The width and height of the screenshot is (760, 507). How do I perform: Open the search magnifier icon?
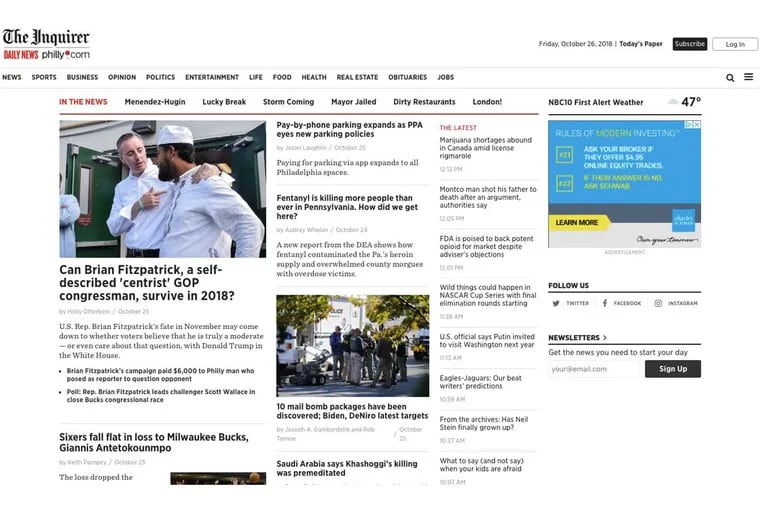pos(730,77)
